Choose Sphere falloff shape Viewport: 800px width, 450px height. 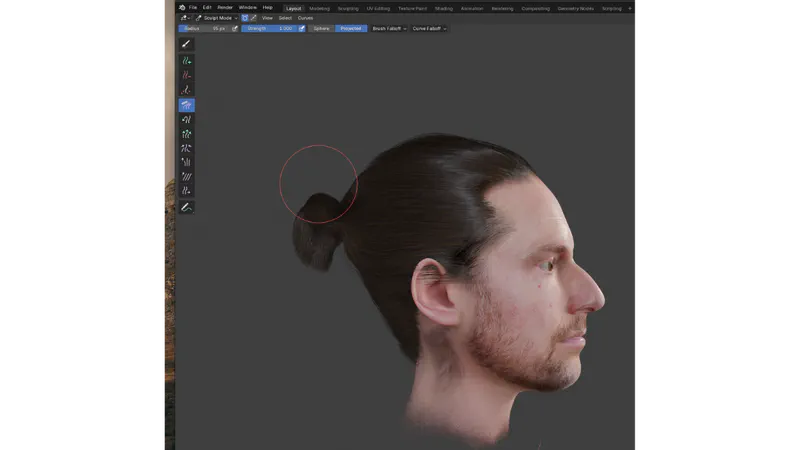321,29
